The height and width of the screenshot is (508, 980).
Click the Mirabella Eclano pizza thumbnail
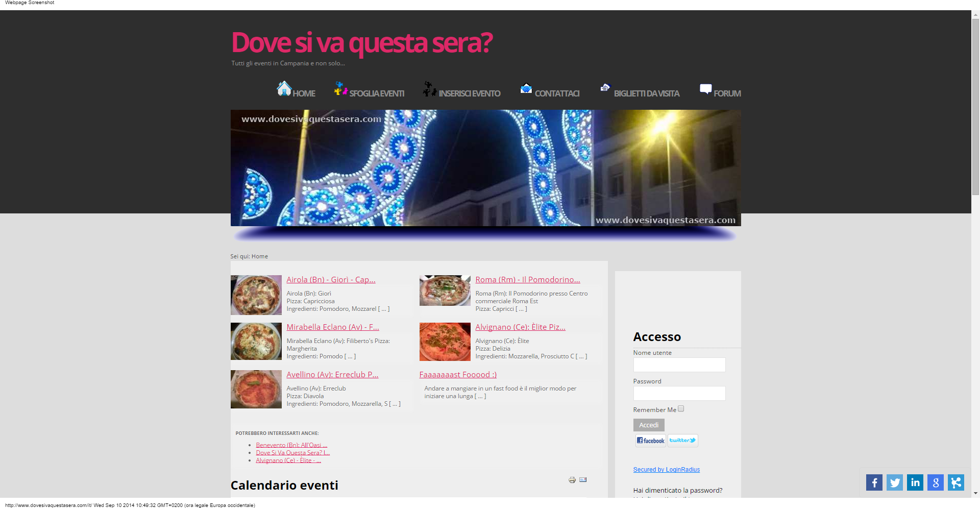click(x=256, y=342)
